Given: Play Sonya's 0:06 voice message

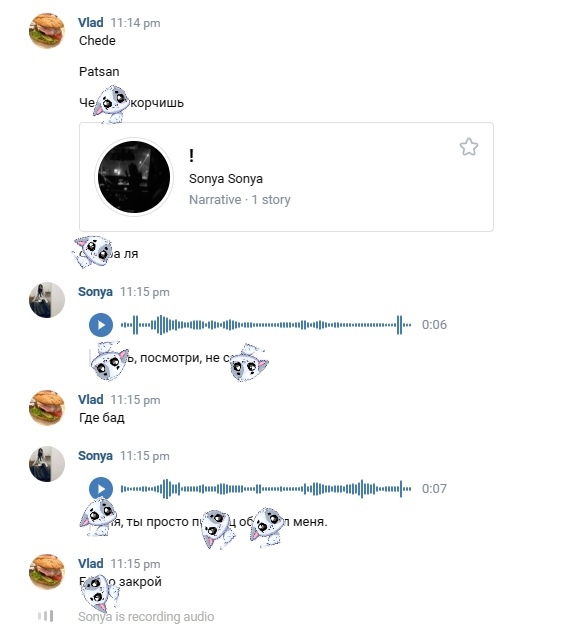Looking at the screenshot, I should tap(101, 325).
